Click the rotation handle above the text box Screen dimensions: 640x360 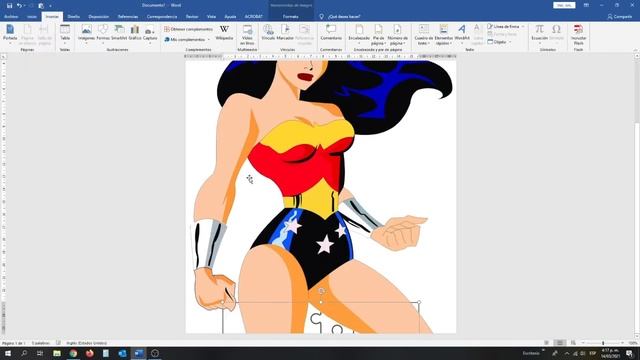[x=321, y=291]
